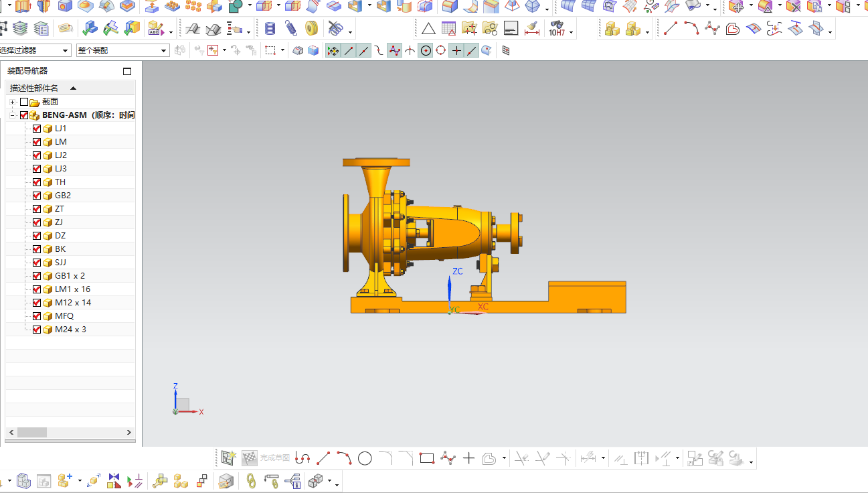Hide the MFQ component via checkbox
Viewport: 868px width, 493px height.
click(37, 315)
